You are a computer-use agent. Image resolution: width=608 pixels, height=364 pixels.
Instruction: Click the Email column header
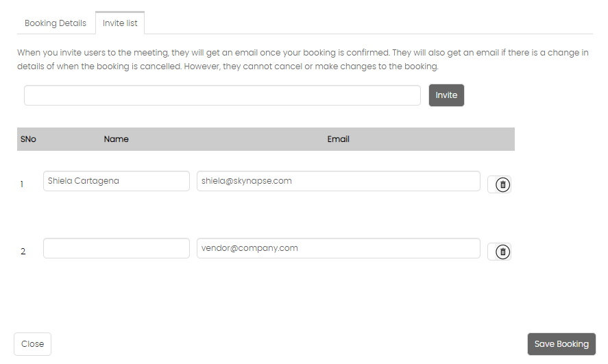(338, 139)
